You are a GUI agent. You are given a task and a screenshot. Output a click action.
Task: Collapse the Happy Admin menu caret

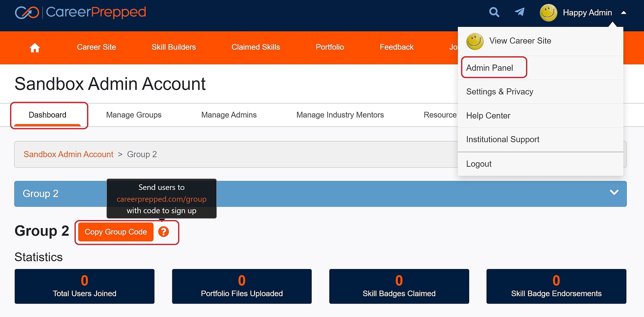(x=624, y=13)
